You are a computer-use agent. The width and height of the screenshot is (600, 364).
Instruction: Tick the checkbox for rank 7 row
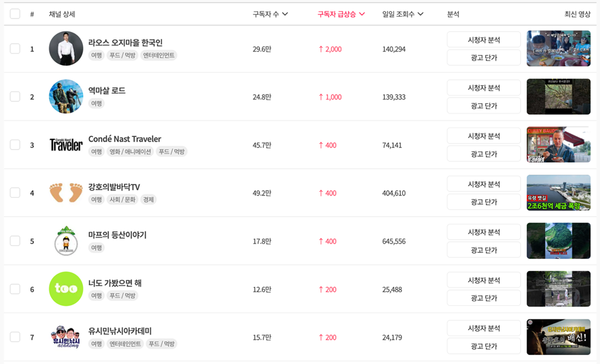point(15,337)
